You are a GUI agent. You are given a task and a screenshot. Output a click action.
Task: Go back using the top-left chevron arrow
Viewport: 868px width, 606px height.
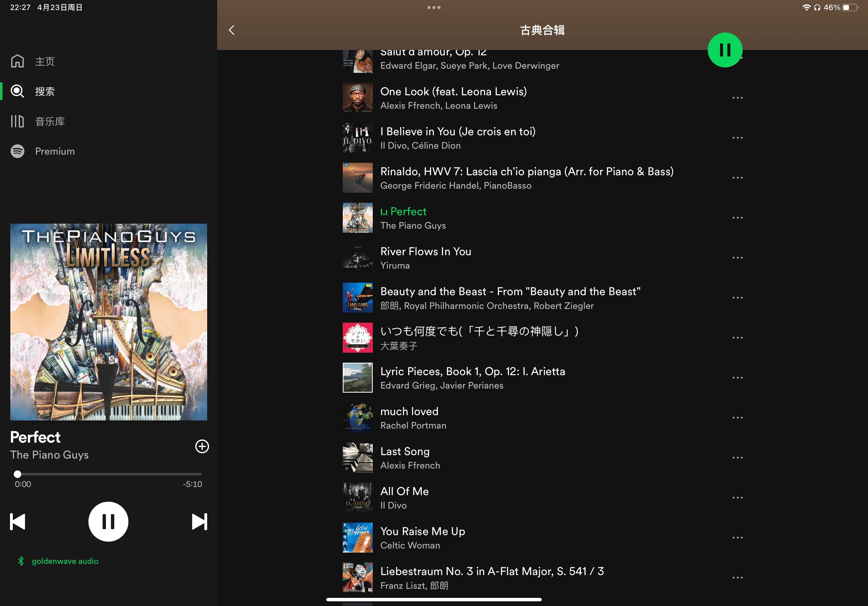(232, 30)
